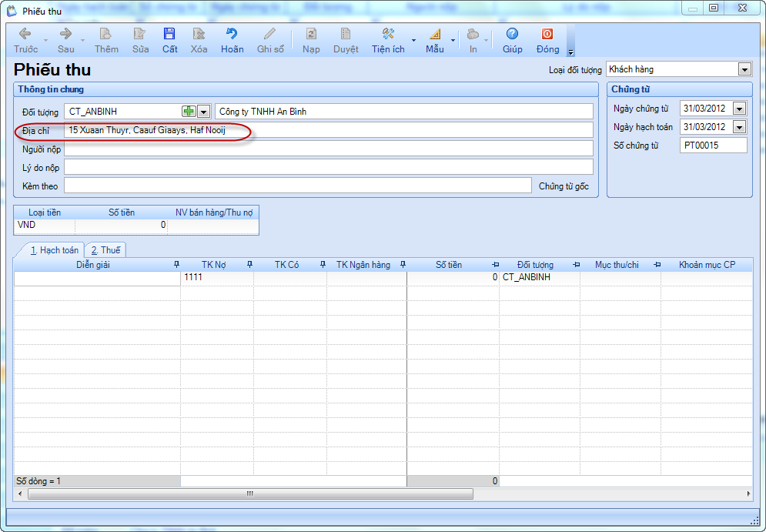Toggle pin on Diễn giải column header
Screen dimensions: 766x532
click(177, 265)
